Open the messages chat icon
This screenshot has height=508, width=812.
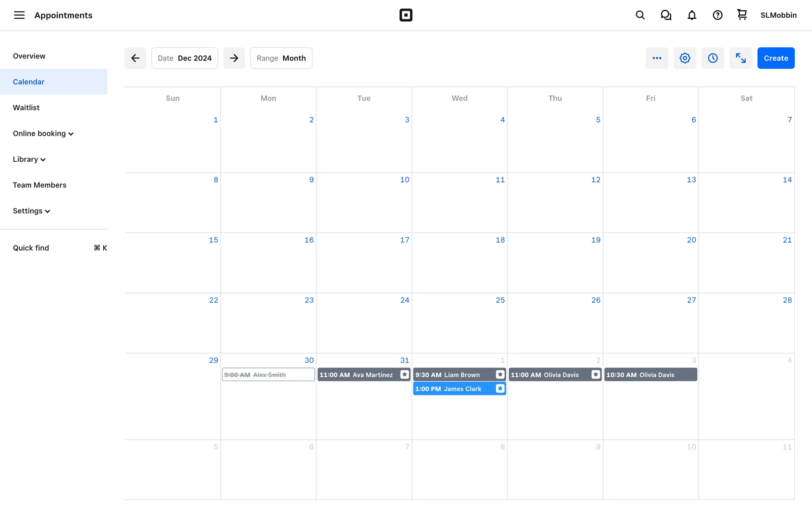[666, 15]
